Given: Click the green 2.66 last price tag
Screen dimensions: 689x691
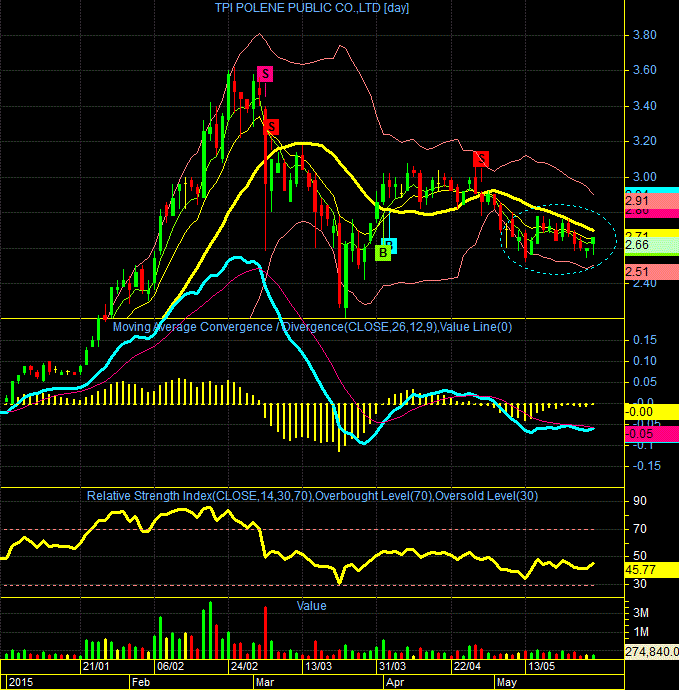Looking at the screenshot, I should click(x=652, y=245).
